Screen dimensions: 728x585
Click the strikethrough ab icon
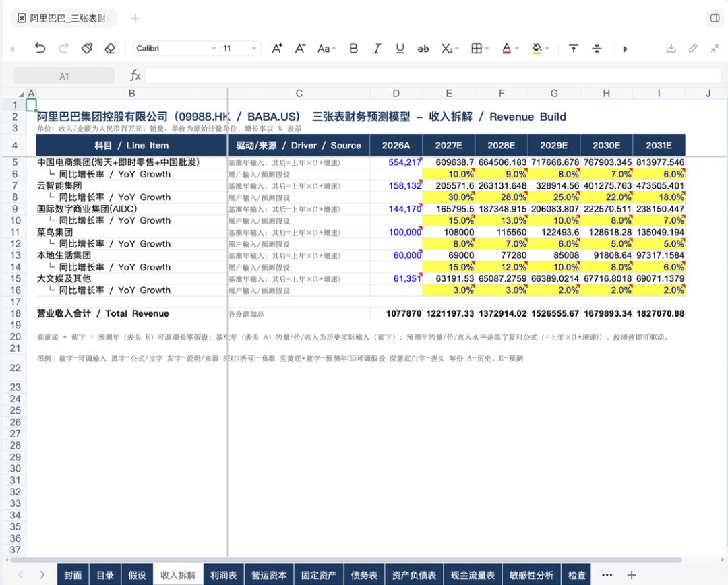coord(423,49)
